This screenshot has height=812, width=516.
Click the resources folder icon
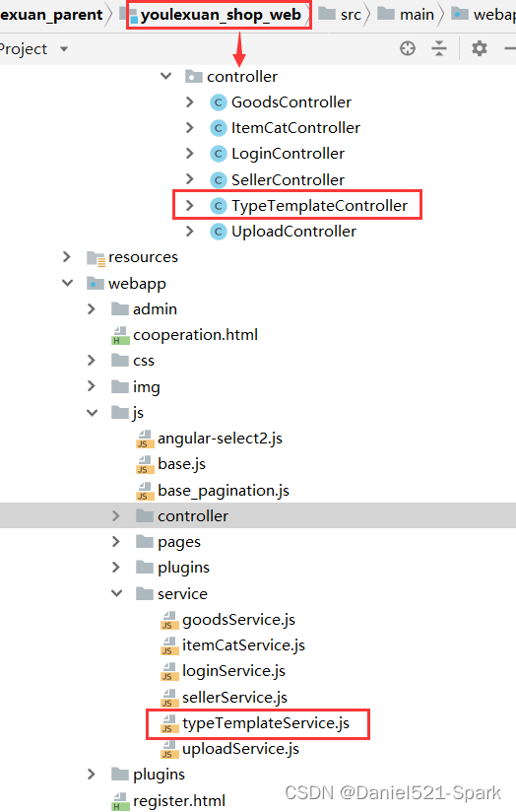[96, 258]
